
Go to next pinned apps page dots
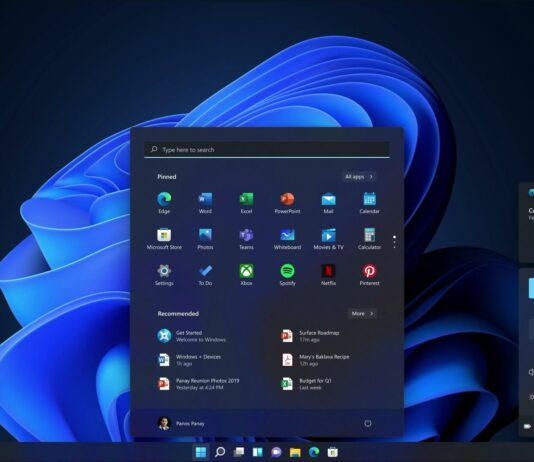[394, 242]
